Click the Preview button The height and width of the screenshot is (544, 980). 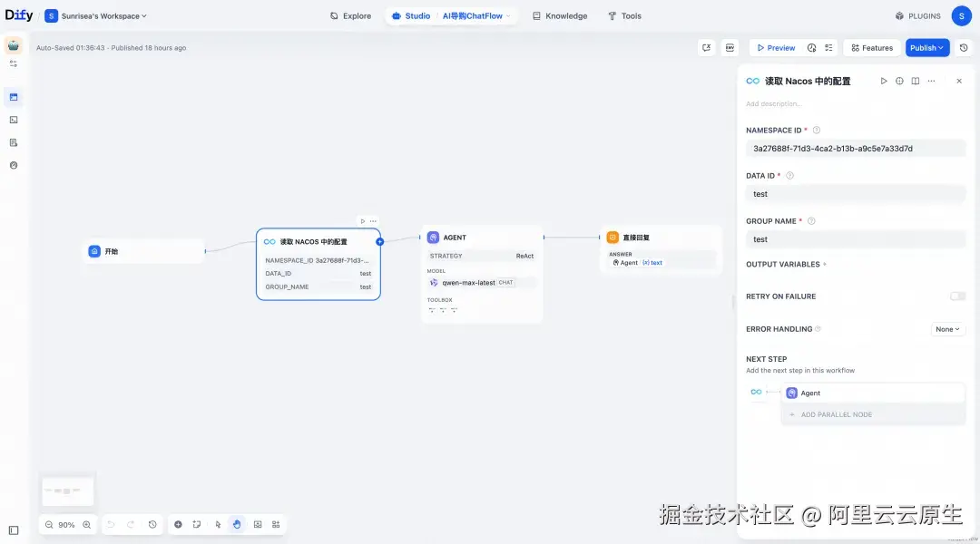click(776, 47)
